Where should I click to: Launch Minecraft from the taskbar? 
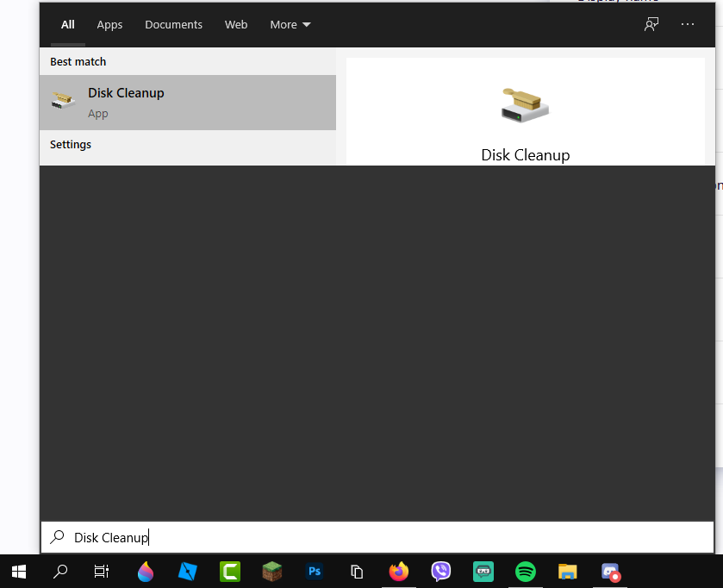(272, 572)
